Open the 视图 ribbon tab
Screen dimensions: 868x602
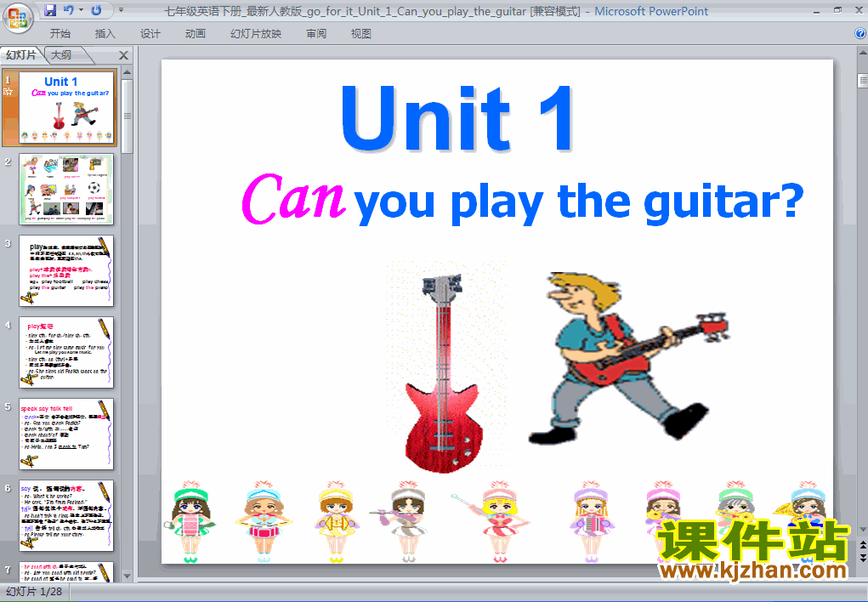(361, 34)
